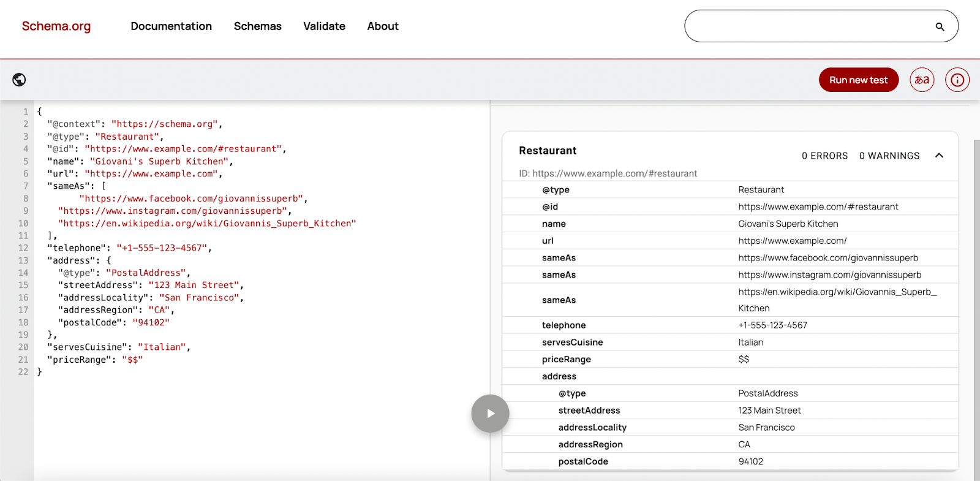
Task: Click the url value https://www.example.com/ in results
Action: pos(793,241)
